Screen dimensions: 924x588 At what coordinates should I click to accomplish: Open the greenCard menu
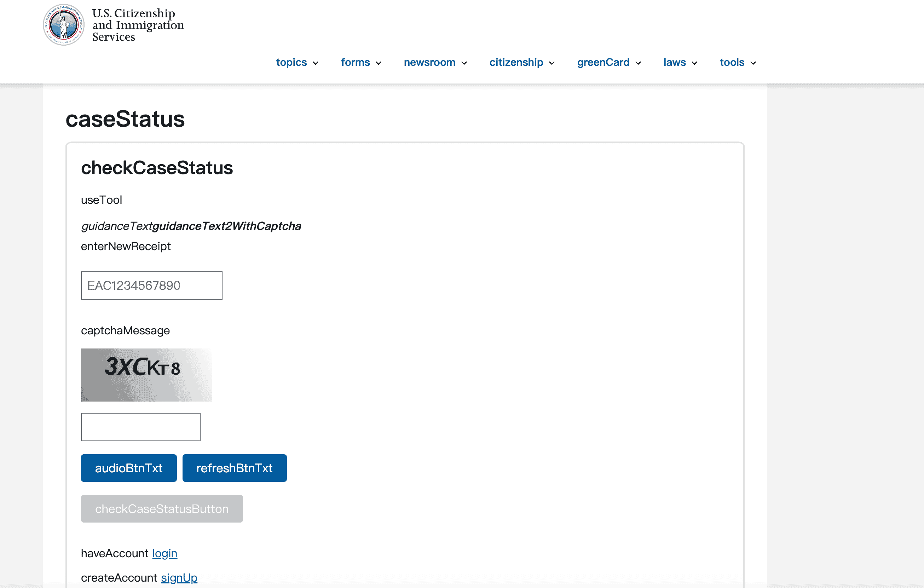point(603,62)
